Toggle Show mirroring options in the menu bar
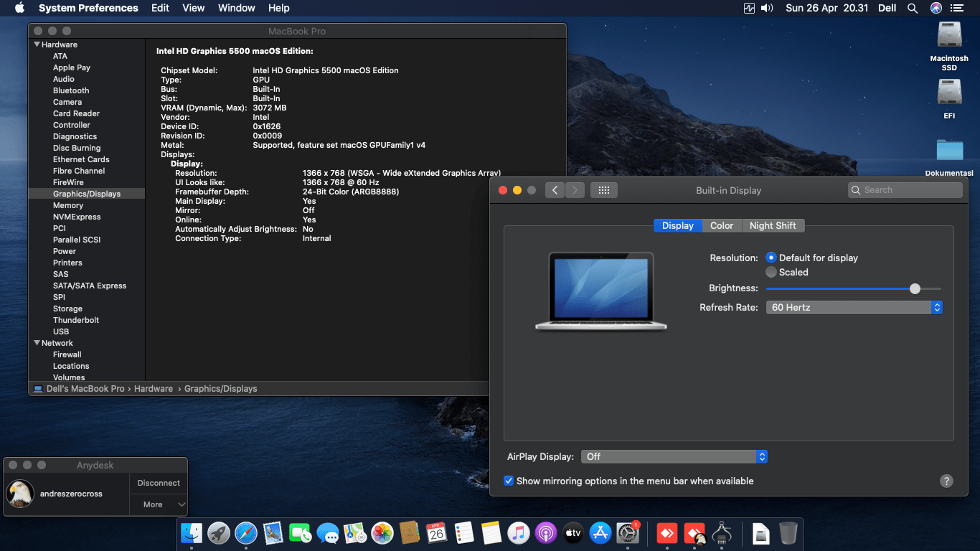This screenshot has height=551, width=980. (x=509, y=481)
